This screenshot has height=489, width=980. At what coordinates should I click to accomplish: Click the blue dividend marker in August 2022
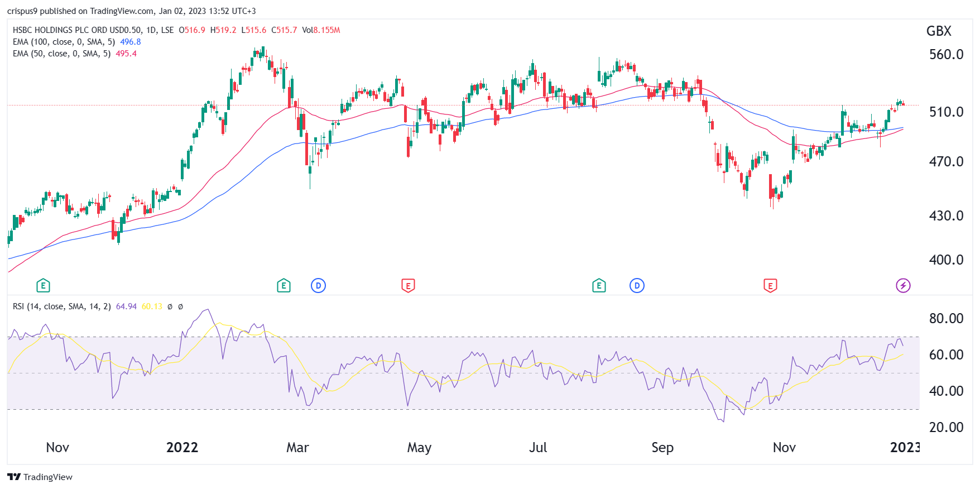[x=637, y=286]
